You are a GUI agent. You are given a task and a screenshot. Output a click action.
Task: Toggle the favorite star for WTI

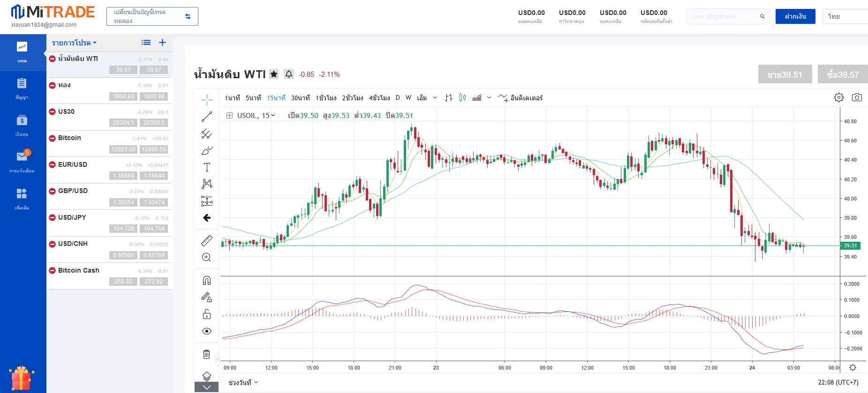coord(274,74)
